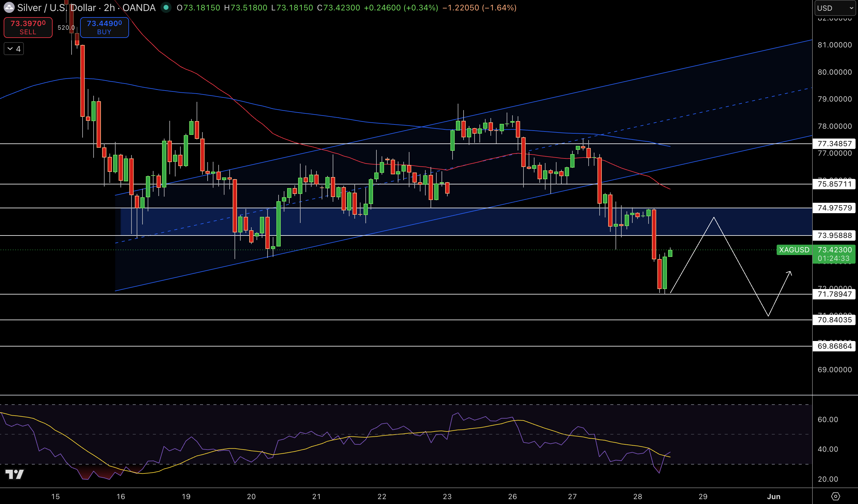The width and height of the screenshot is (858, 504).
Task: Click RSI axis value 60.00
Action: point(828,420)
